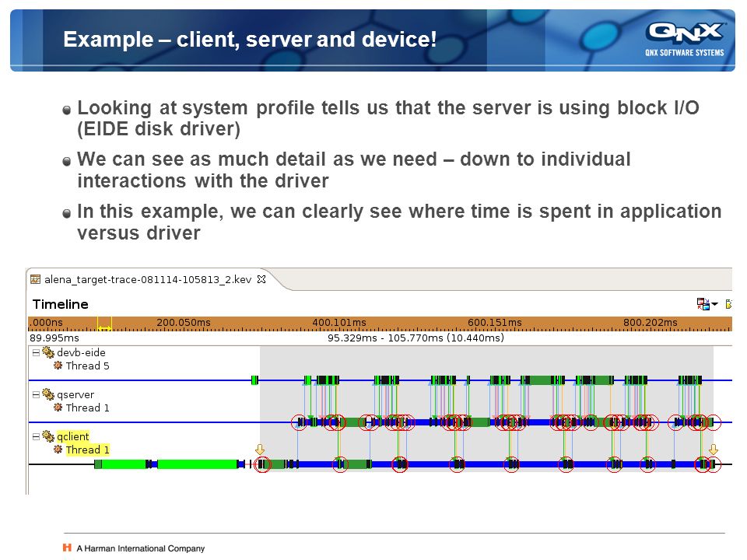
Task: Click the Thread 5 icon under devb-eide
Action: pos(58,366)
